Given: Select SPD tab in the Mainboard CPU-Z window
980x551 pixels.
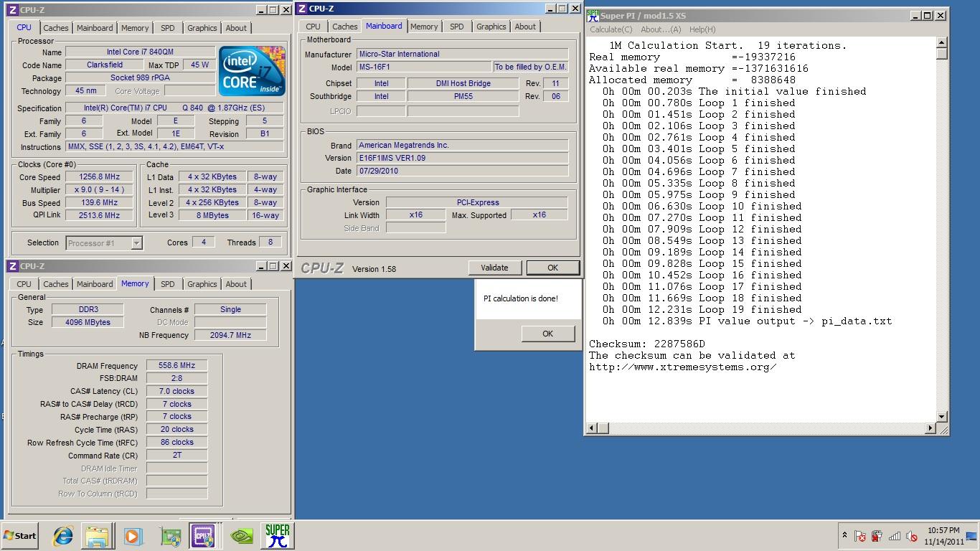Looking at the screenshot, I should pos(457,27).
